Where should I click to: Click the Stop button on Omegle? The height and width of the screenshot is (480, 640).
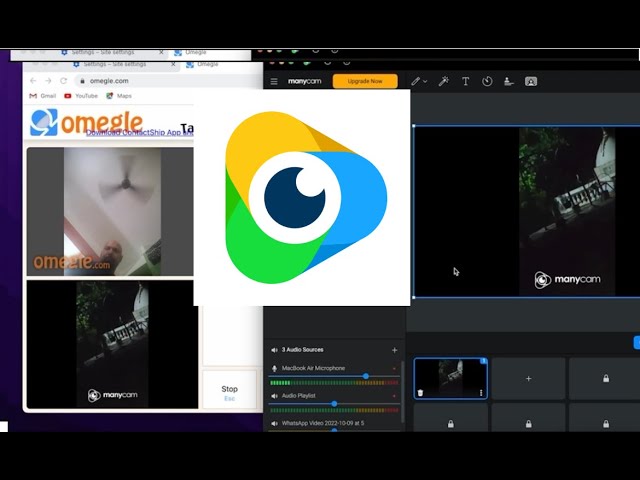coord(229,390)
